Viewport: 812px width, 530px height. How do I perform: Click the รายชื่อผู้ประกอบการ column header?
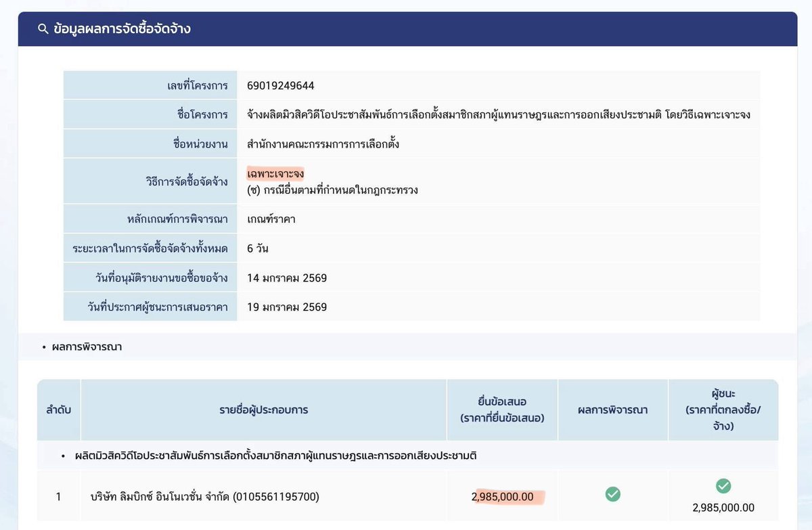point(263,410)
